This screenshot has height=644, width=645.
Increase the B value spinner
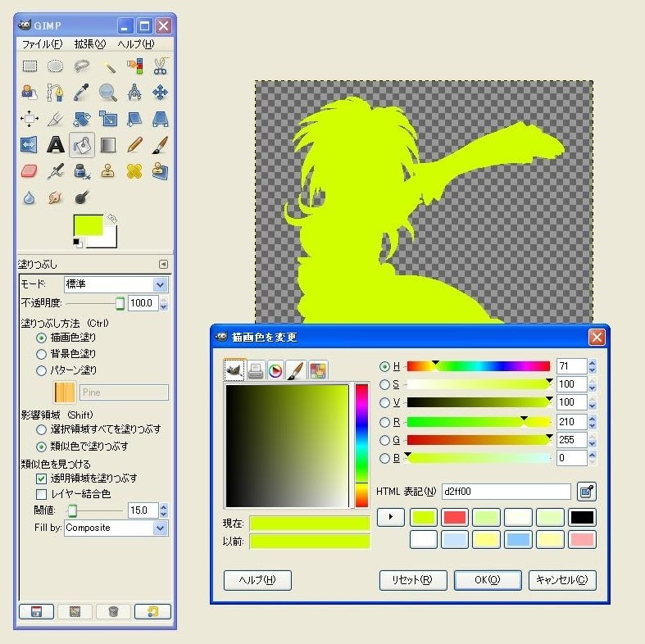(x=593, y=455)
